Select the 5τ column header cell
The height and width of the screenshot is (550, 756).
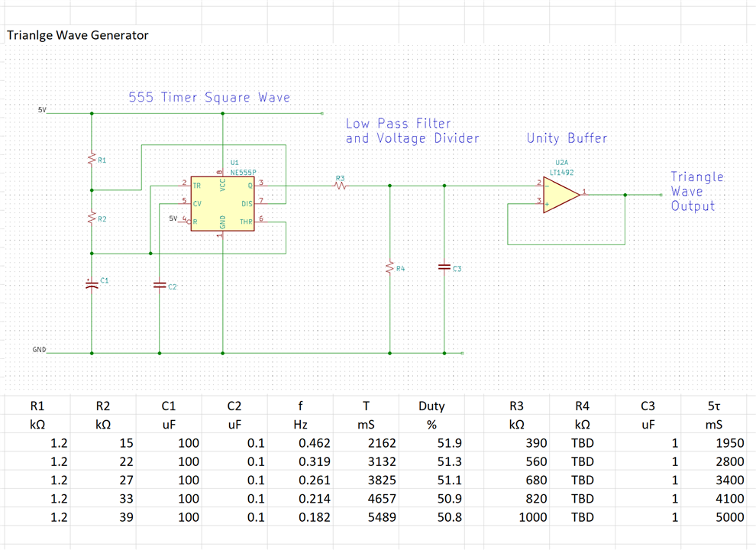[713, 406]
